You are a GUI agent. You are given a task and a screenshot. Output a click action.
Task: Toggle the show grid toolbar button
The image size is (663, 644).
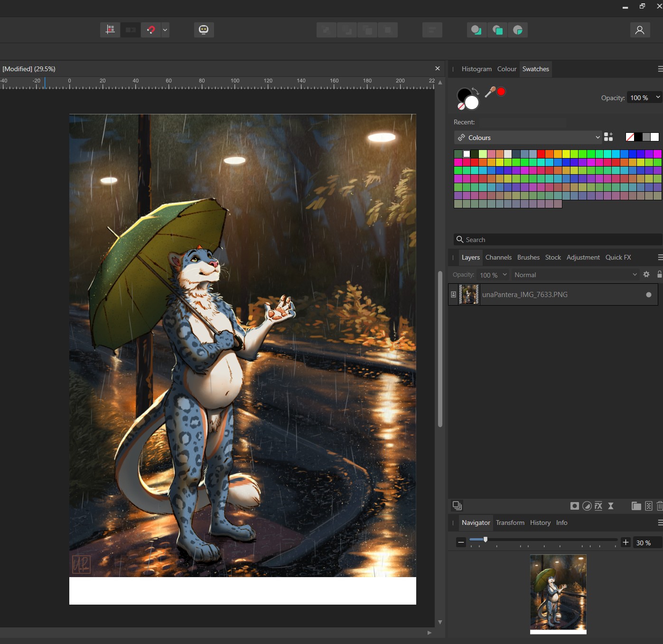110,30
